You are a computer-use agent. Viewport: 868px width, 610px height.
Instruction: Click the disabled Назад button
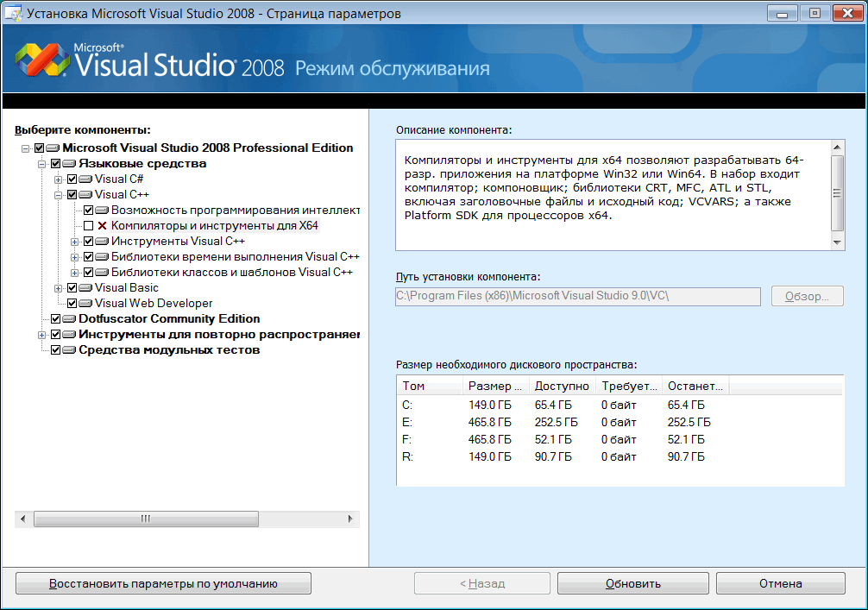tap(482, 583)
